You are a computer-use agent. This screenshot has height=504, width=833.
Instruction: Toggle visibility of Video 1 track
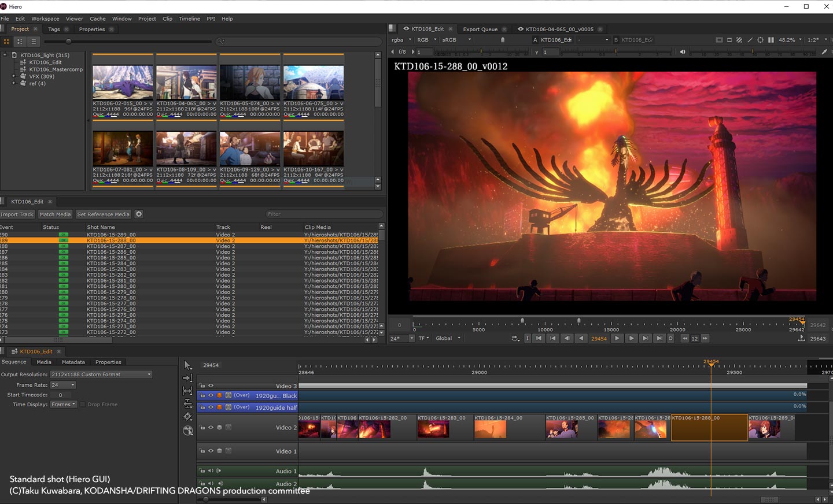(x=211, y=451)
